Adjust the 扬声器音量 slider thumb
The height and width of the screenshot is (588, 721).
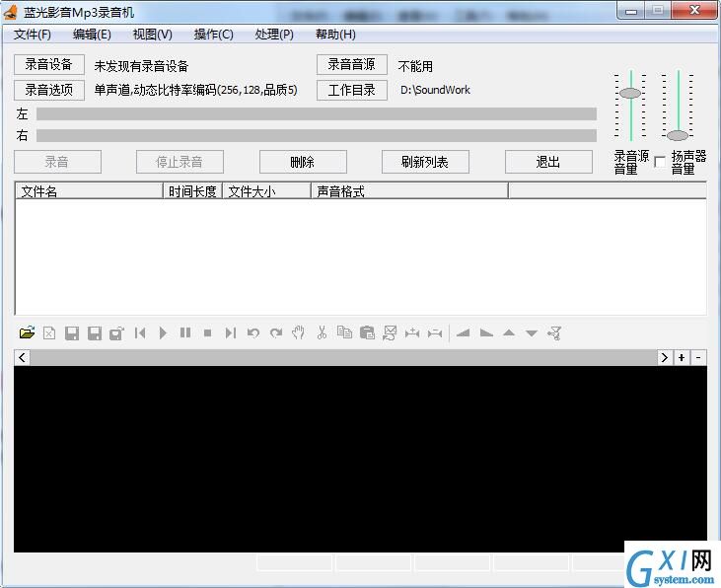(x=678, y=135)
